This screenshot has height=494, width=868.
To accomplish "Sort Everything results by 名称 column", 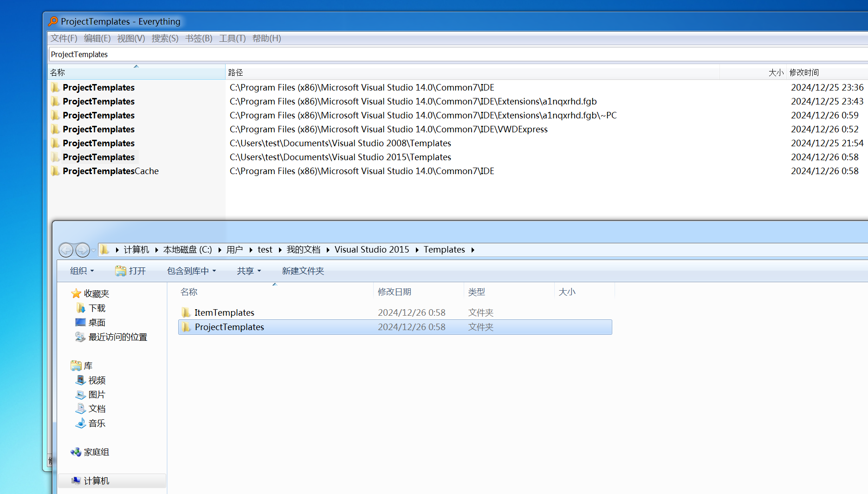I will (x=136, y=72).
